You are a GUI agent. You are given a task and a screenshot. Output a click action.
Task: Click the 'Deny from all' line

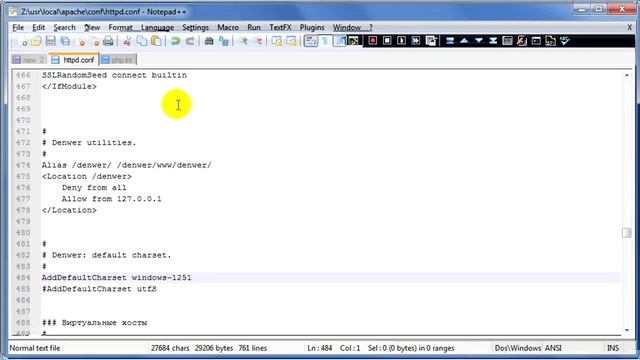94,188
